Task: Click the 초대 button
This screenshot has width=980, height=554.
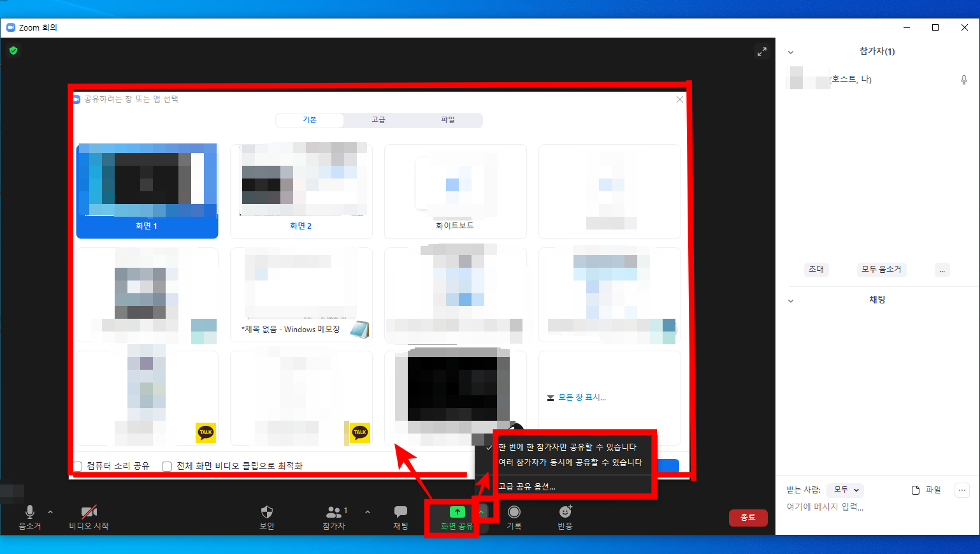Action: point(816,269)
